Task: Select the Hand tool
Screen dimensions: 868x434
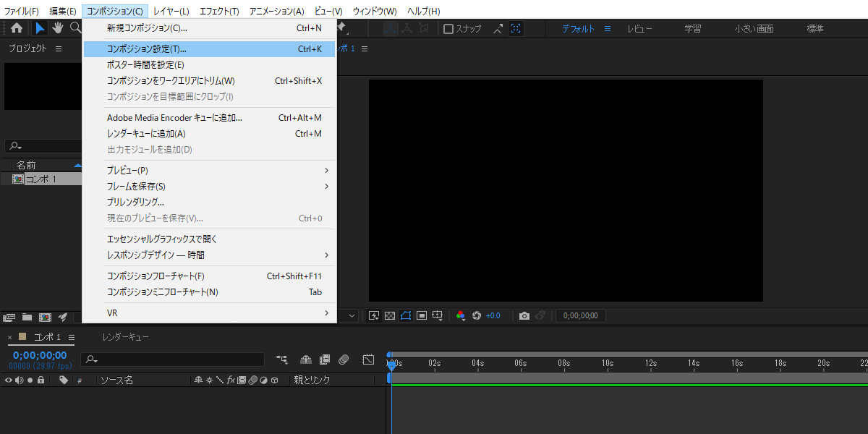Action: coord(57,28)
